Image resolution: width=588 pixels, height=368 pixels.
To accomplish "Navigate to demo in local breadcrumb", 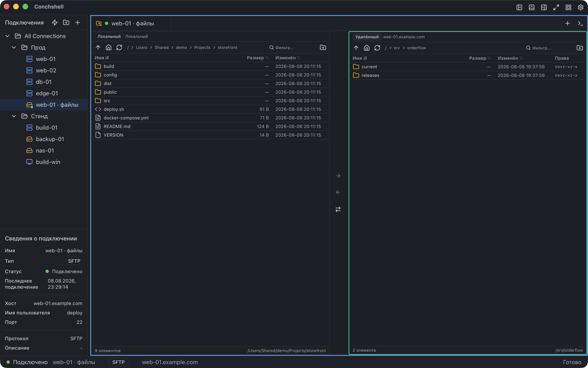I will pyautogui.click(x=182, y=47).
